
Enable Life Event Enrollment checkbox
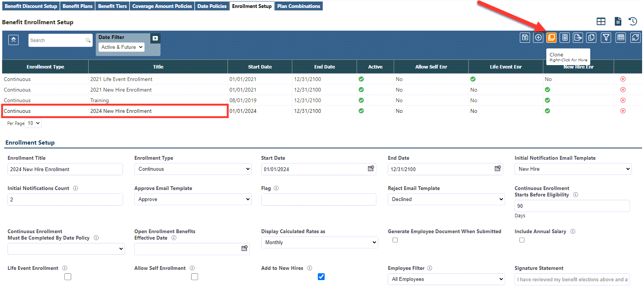(x=68, y=277)
